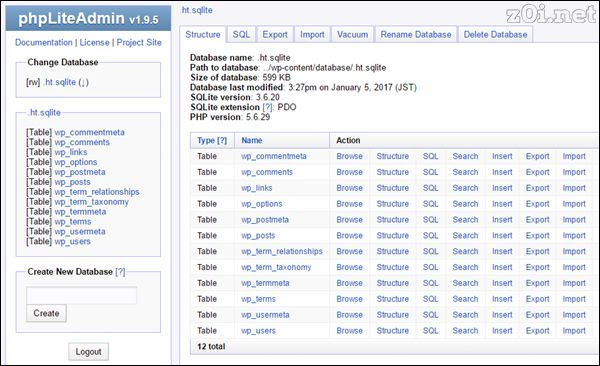Select wp_users in the sidebar table list
This screenshot has width=600, height=366.
(72, 242)
